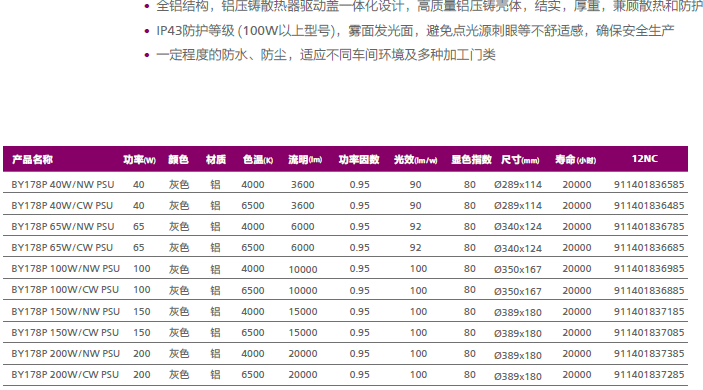This screenshot has height=390, width=703.
Task: Click the 尺寸(mm) column header
Action: [x=520, y=160]
